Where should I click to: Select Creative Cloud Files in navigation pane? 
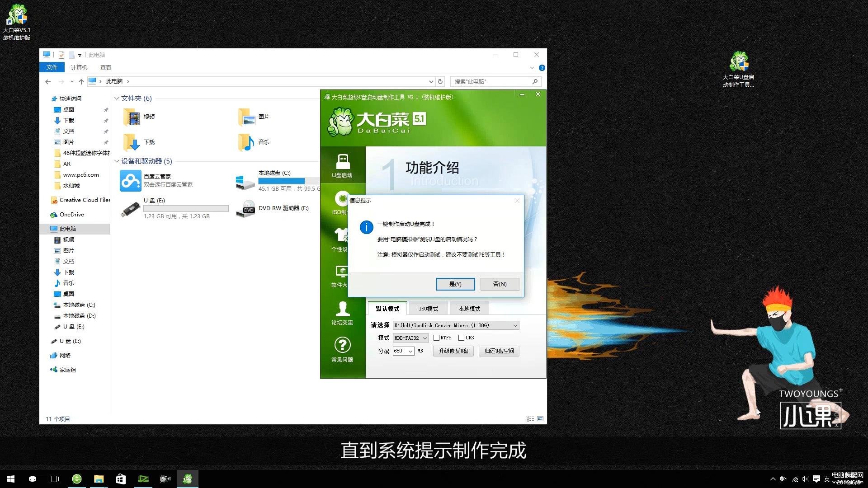point(80,200)
